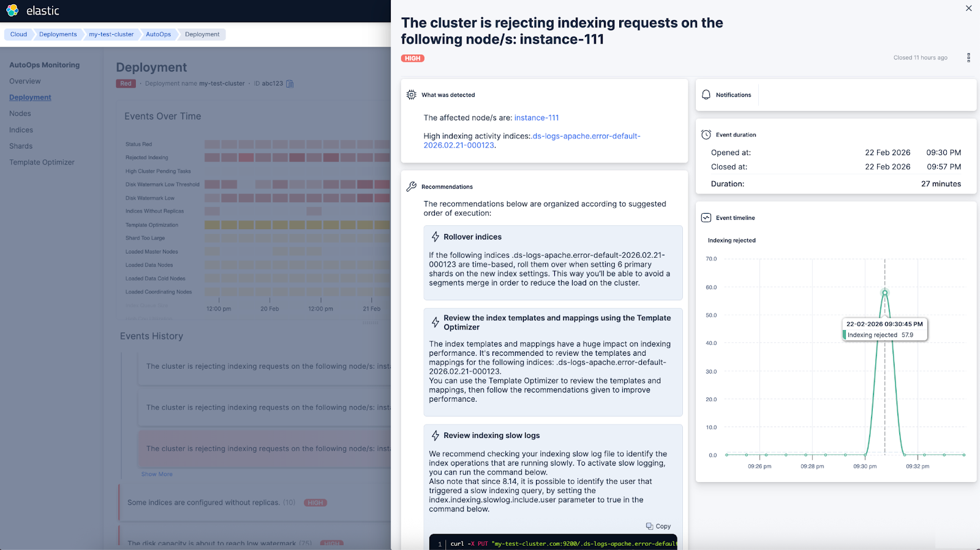Image resolution: width=980 pixels, height=550 pixels.
Task: Click the Recommendations wrench icon
Action: [x=412, y=187]
